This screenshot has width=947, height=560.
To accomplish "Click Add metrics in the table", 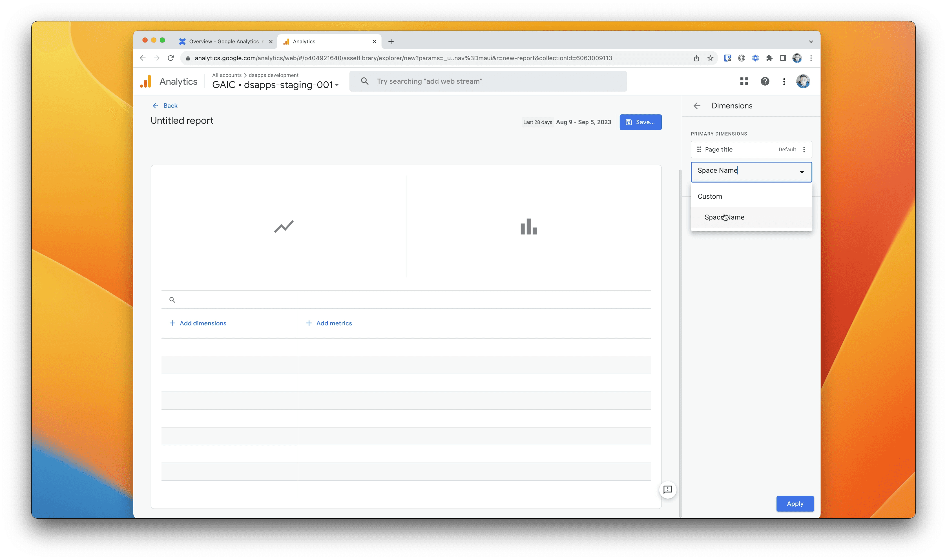I will click(329, 323).
